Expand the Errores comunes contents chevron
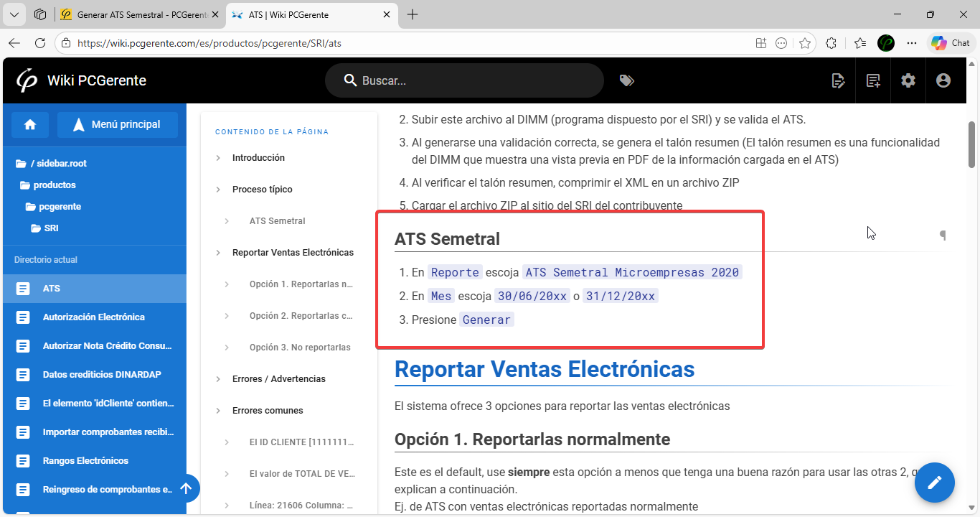 218,411
